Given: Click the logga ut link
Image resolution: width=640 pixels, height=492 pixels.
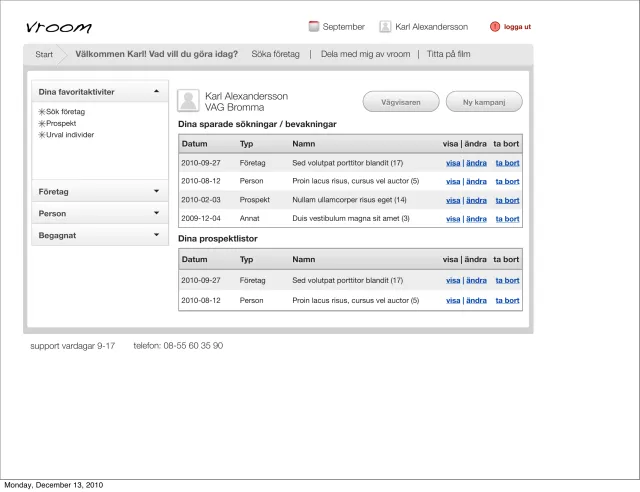Looking at the screenshot, I should (517, 27).
